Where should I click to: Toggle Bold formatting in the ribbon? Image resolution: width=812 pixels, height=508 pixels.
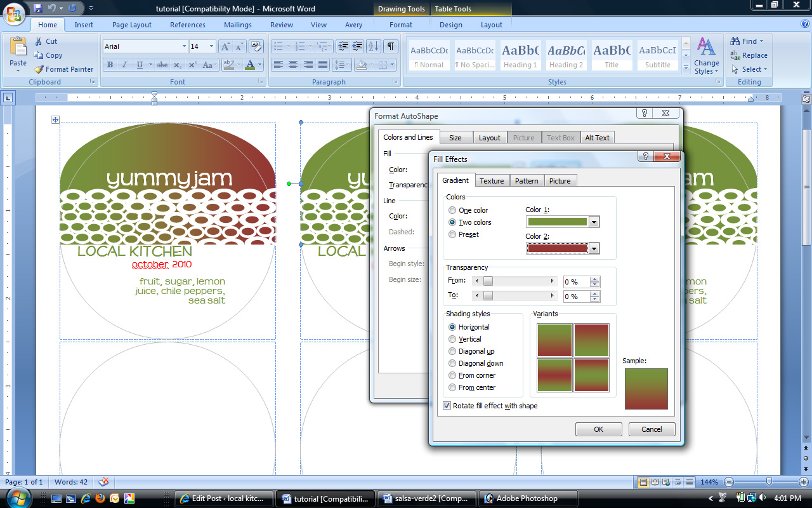pos(110,65)
